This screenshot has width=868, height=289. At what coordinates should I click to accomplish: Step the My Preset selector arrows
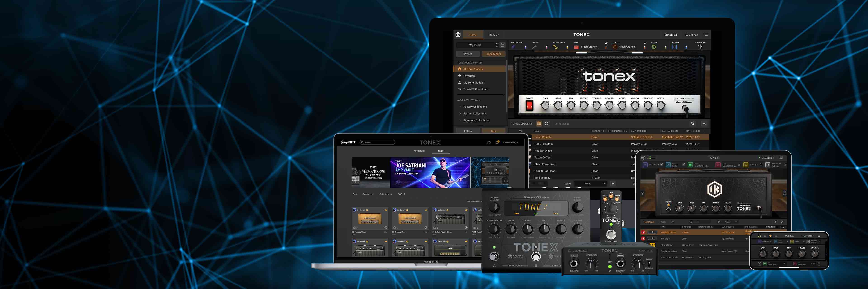pyautogui.click(x=496, y=45)
